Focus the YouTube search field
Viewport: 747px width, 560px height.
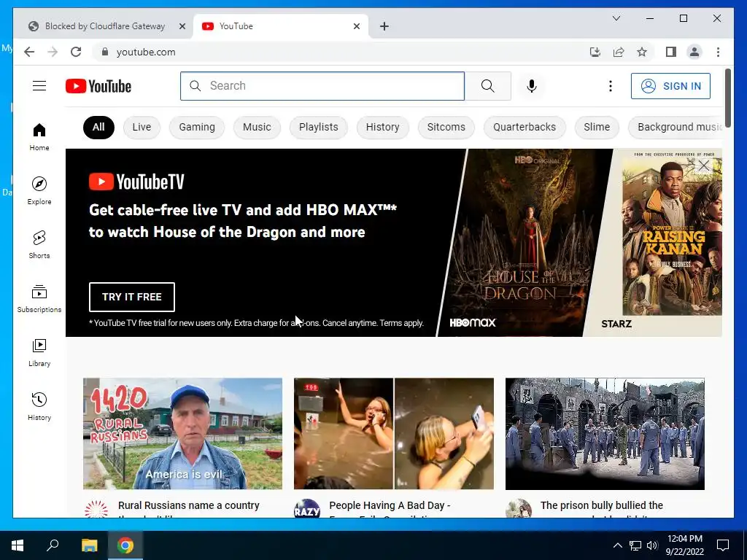(x=322, y=86)
